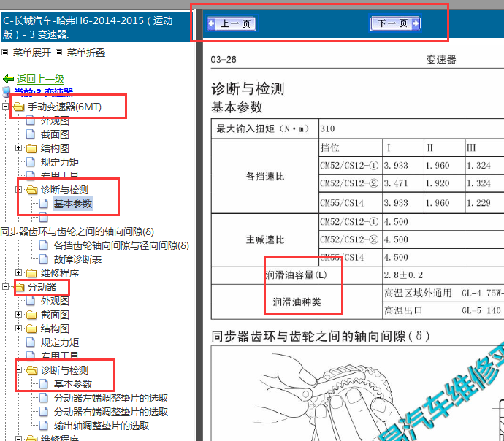This screenshot has height=441, width=504.
Task: Click the 润滑油种类 table cell
Action: (x=297, y=302)
